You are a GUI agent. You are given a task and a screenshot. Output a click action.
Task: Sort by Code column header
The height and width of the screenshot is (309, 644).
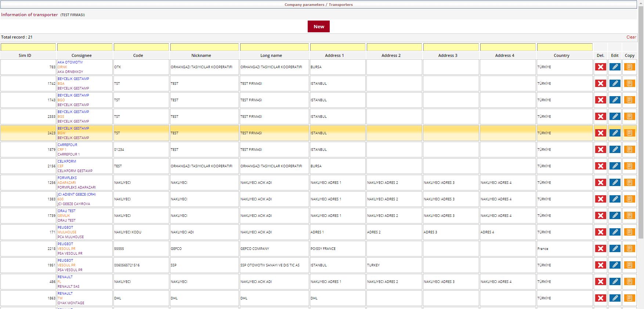tap(138, 55)
